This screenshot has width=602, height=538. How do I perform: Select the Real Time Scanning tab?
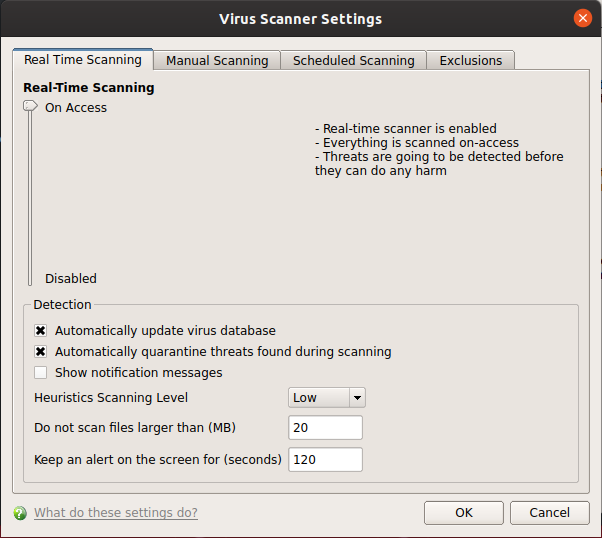(x=83, y=60)
